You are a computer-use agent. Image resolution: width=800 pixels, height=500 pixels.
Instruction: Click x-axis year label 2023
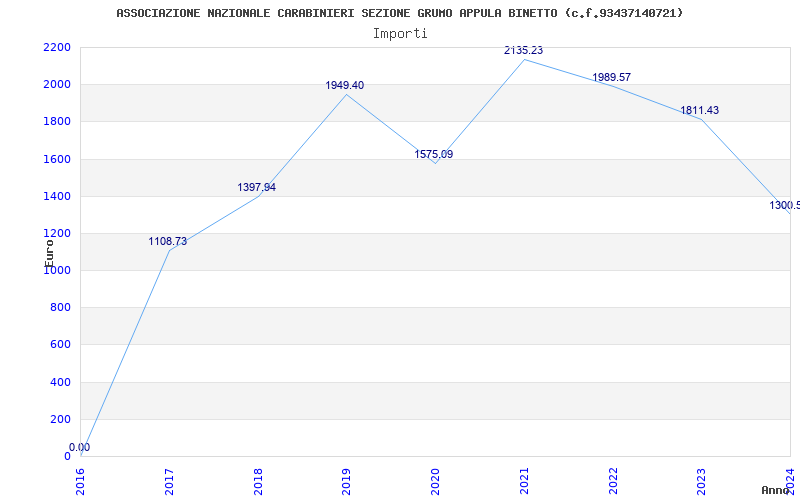click(702, 481)
